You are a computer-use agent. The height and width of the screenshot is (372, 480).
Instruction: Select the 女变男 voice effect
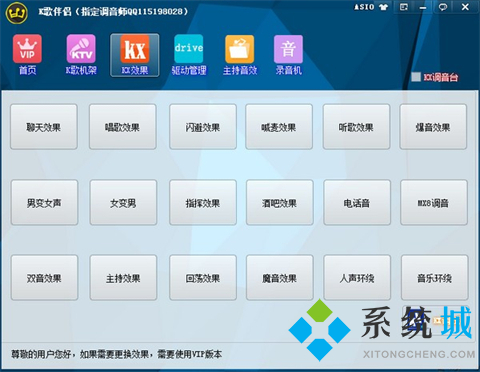click(x=123, y=202)
